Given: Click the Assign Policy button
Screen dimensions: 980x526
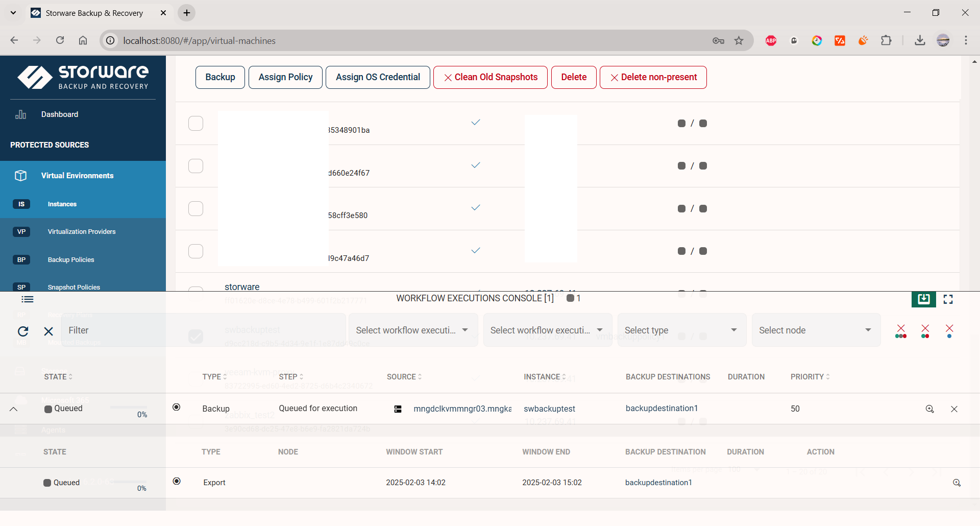Looking at the screenshot, I should click(x=285, y=77).
